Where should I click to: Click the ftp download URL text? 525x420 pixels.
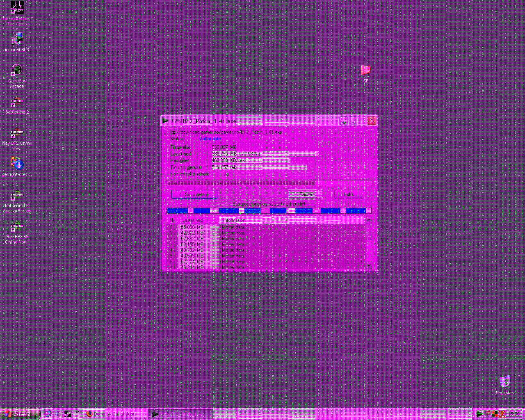tap(226, 132)
